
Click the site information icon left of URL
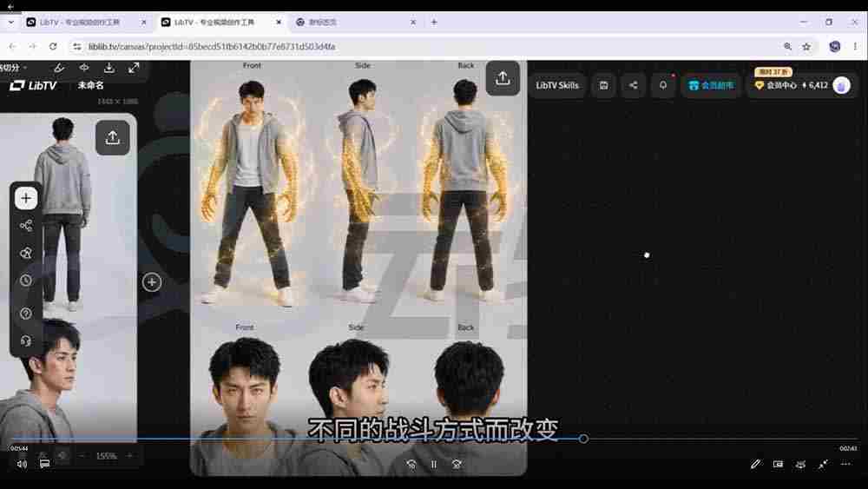point(77,47)
